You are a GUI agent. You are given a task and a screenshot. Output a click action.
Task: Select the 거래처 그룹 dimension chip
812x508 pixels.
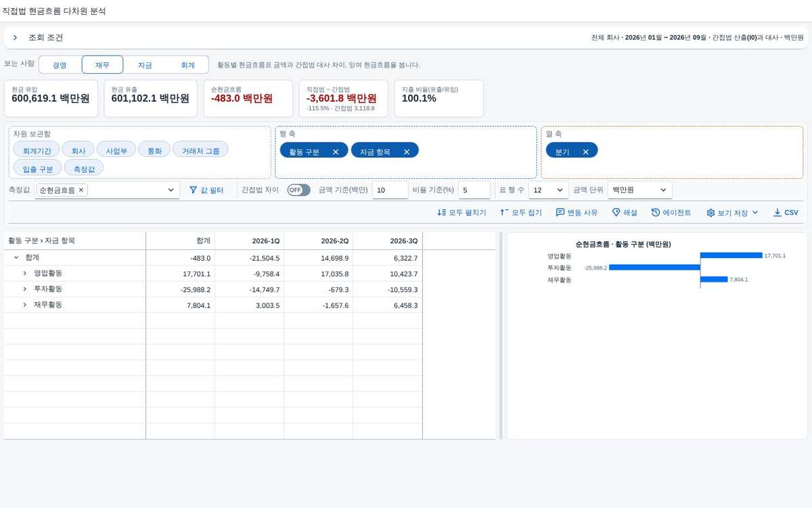[200, 150]
